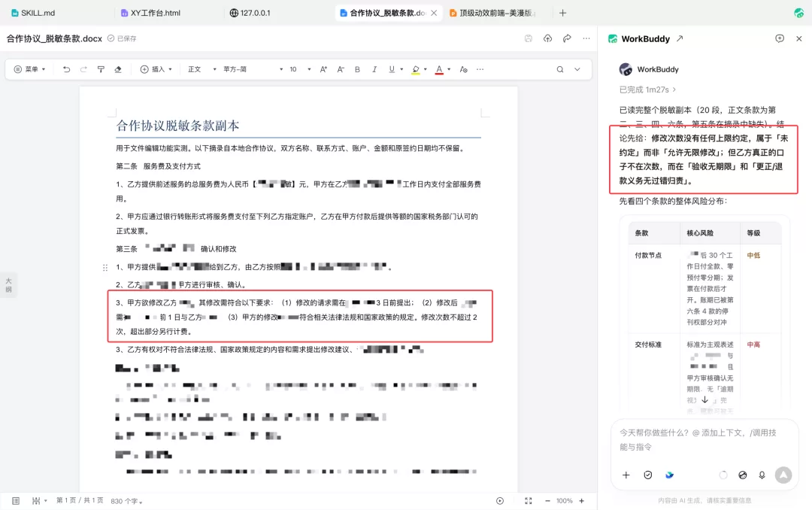Undo the last edit
This screenshot has width=812, height=510.
click(x=66, y=69)
